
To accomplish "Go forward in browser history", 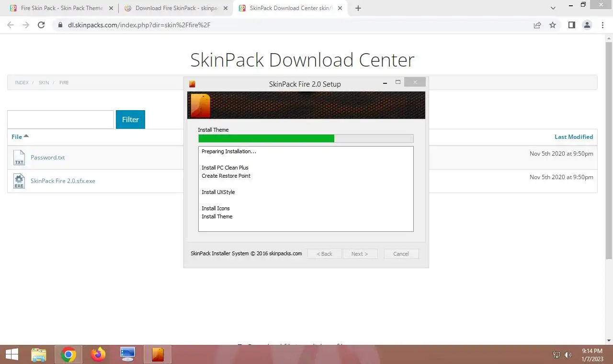I will (26, 25).
